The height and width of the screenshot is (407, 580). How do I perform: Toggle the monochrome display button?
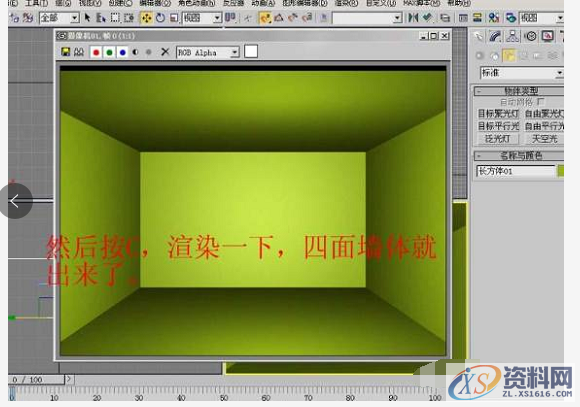pos(149,53)
